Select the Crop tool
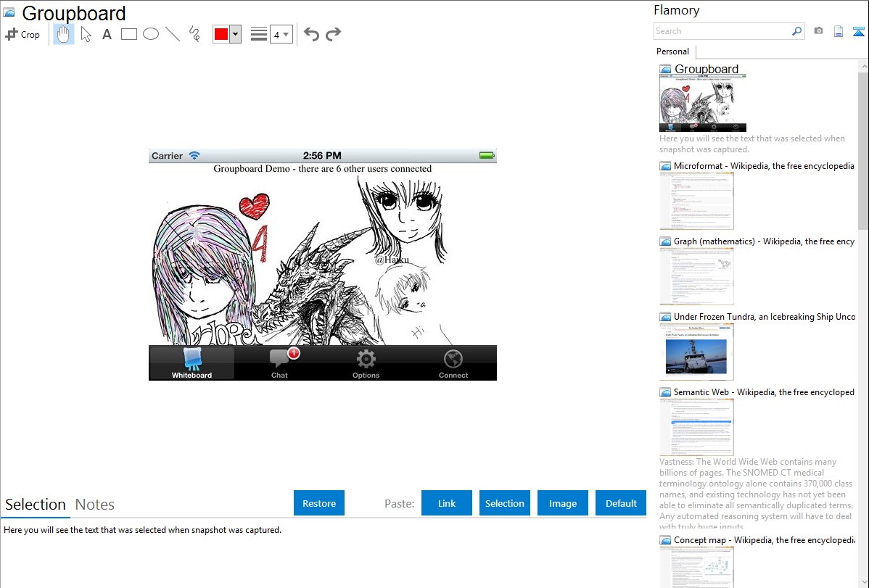 (x=22, y=34)
